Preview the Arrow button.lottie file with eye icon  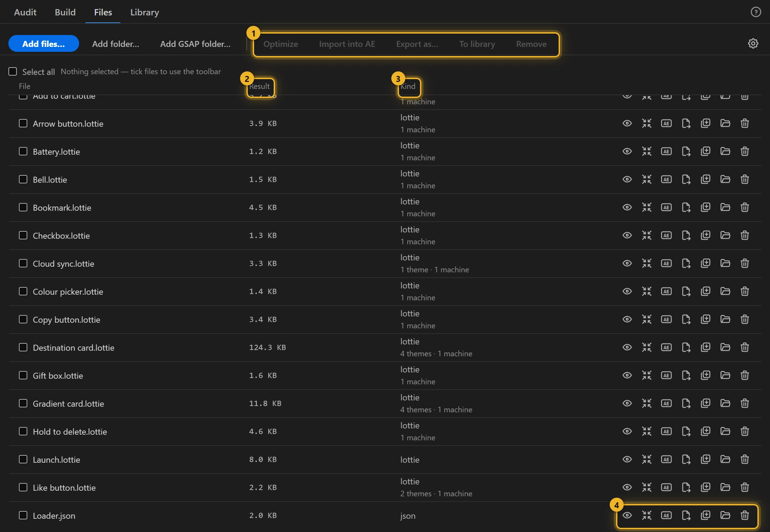pyautogui.click(x=627, y=123)
